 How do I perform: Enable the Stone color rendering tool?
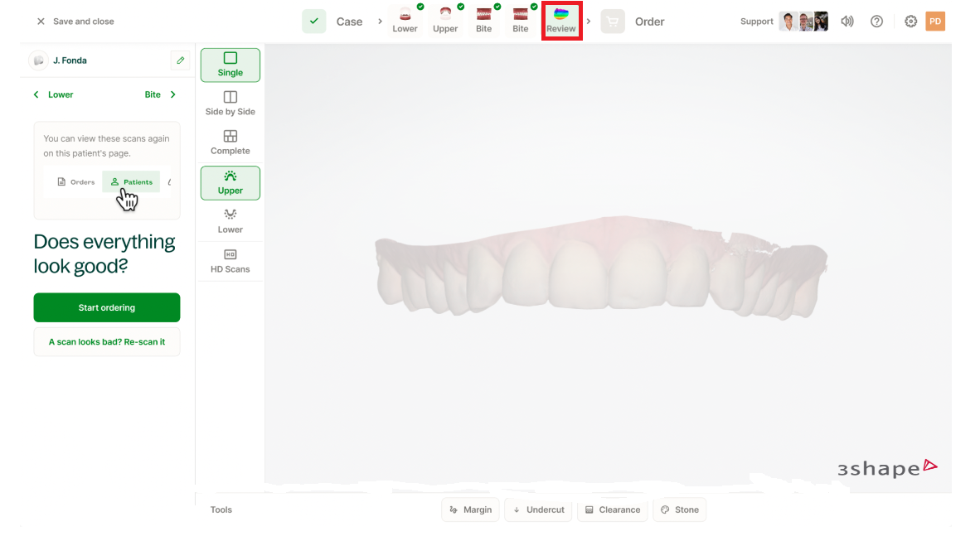coord(679,510)
